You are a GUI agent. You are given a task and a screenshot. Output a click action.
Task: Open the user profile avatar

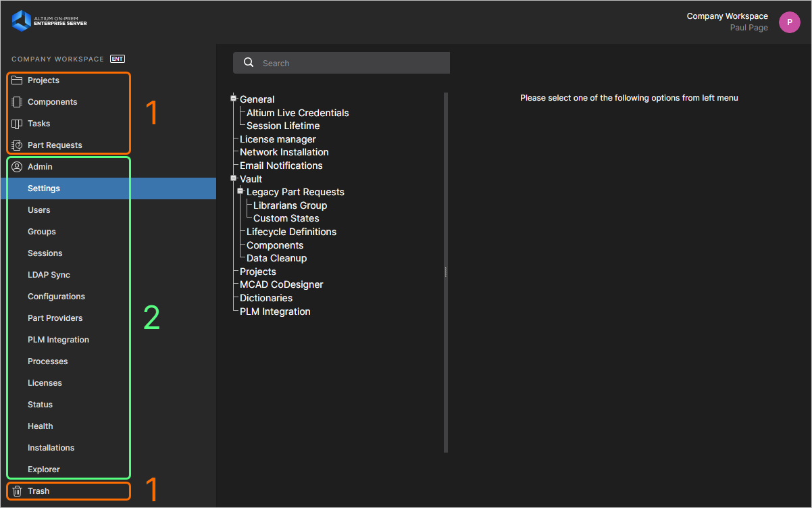pyautogui.click(x=789, y=22)
